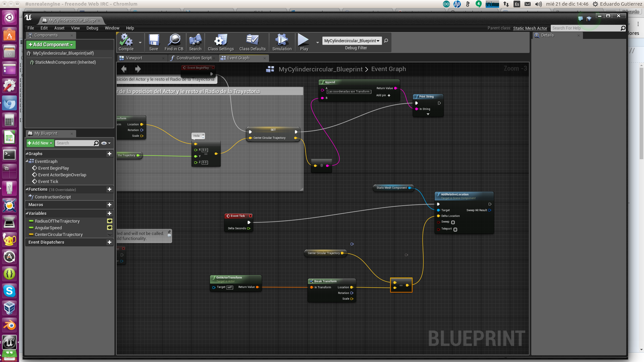
Task: Navigate back in graph history
Action: click(124, 69)
